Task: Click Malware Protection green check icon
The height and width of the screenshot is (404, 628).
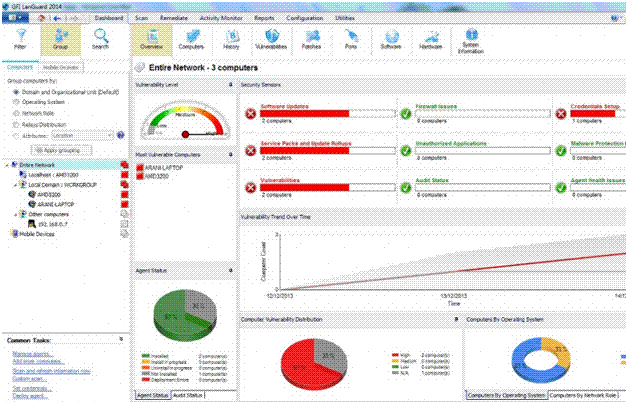Action: click(561, 151)
